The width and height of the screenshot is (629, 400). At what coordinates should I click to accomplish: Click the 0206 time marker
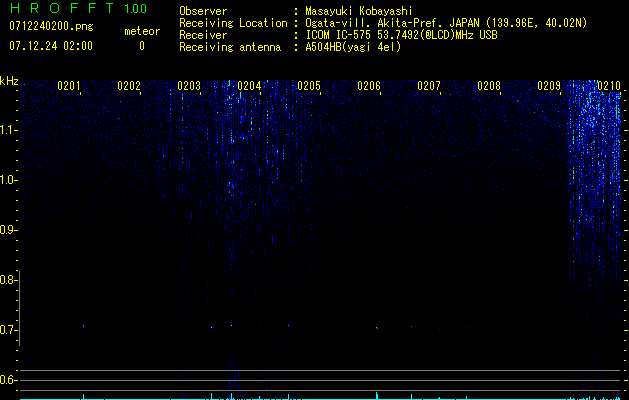point(369,86)
